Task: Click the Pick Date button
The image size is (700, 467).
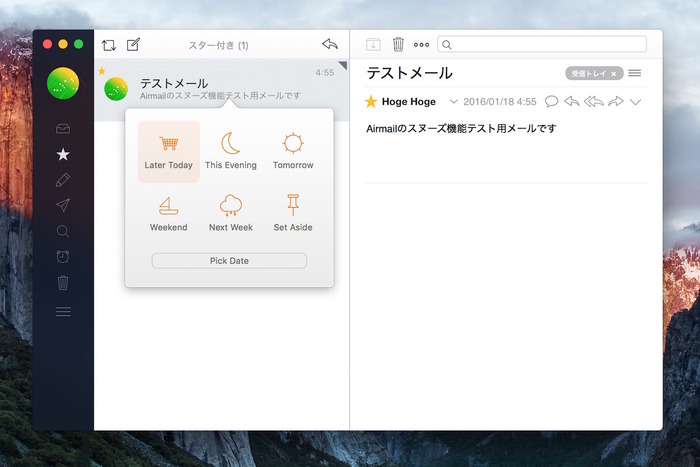Action: point(229,261)
